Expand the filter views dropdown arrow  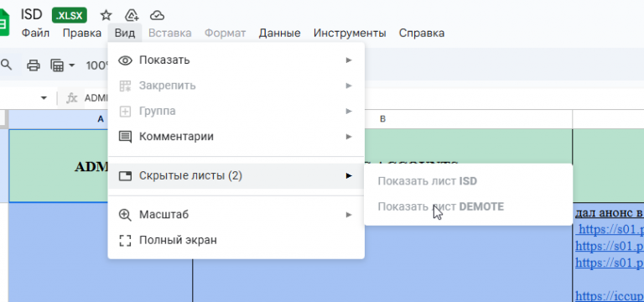[x=72, y=65]
